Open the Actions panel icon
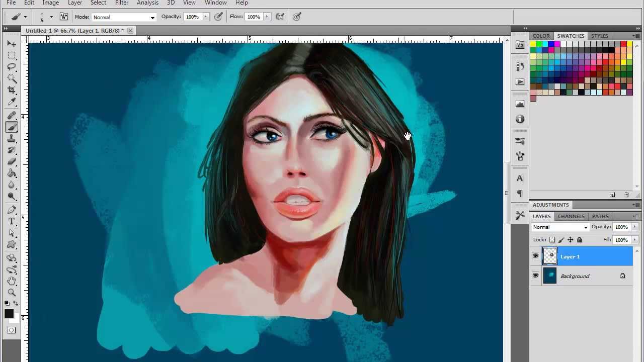 (520, 81)
